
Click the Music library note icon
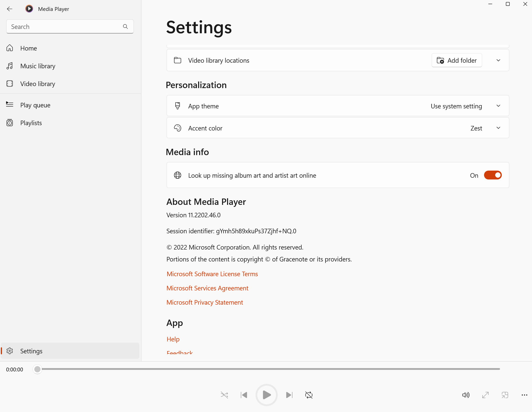(10, 66)
